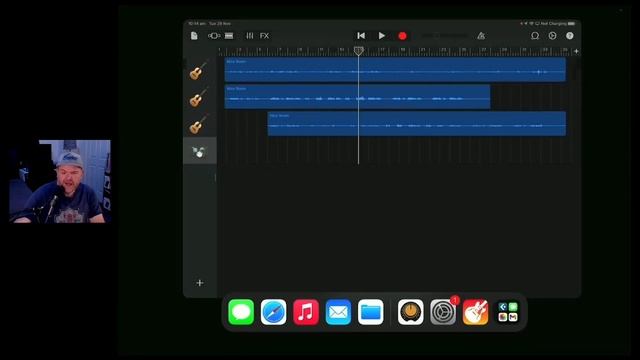
Task: Start playback with Play button
Action: pos(382,36)
